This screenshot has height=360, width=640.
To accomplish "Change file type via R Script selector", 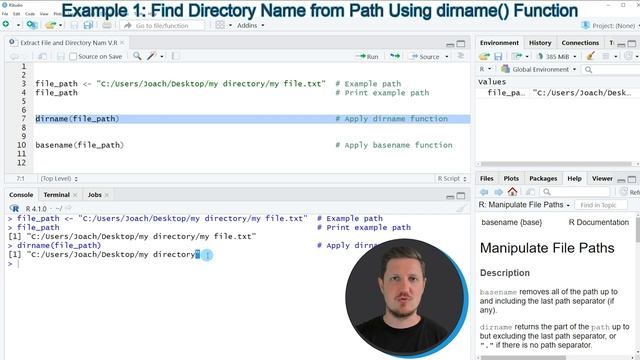I will pos(452,178).
